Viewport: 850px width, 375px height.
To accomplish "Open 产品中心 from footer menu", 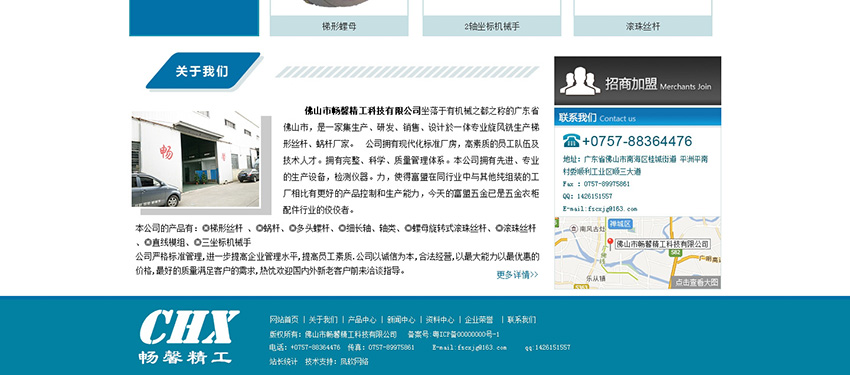I will (x=362, y=320).
